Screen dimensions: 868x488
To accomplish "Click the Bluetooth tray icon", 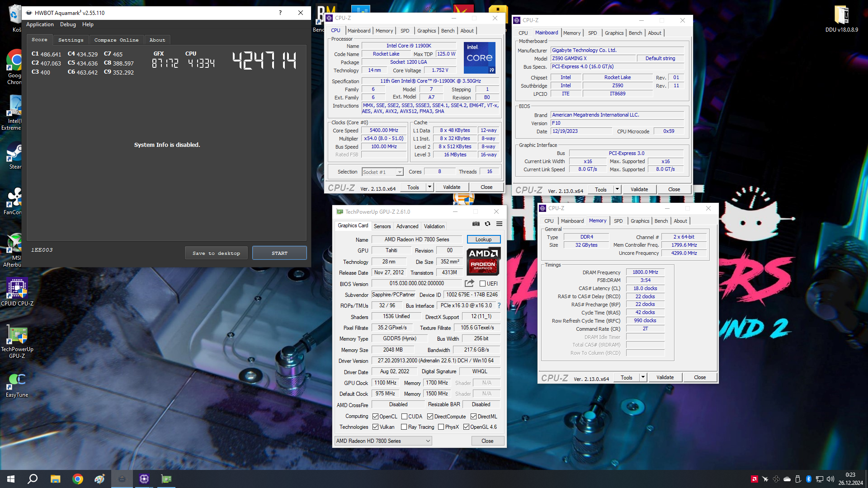I will 809,479.
